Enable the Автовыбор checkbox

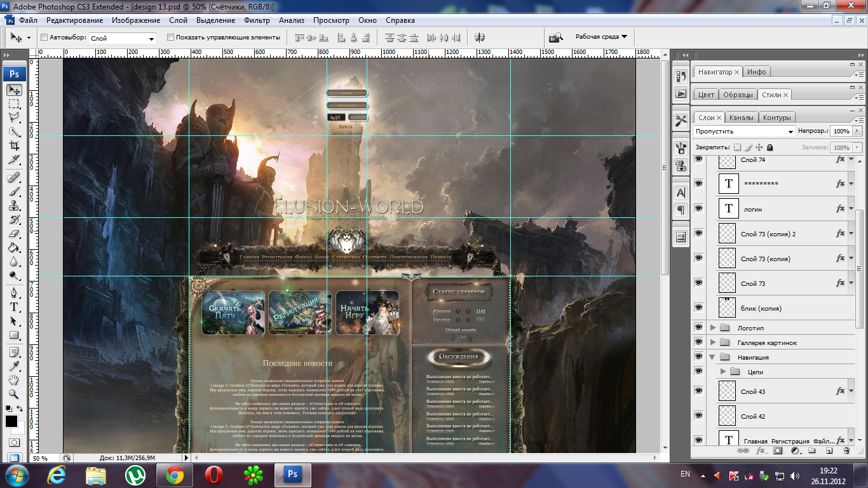click(x=44, y=37)
